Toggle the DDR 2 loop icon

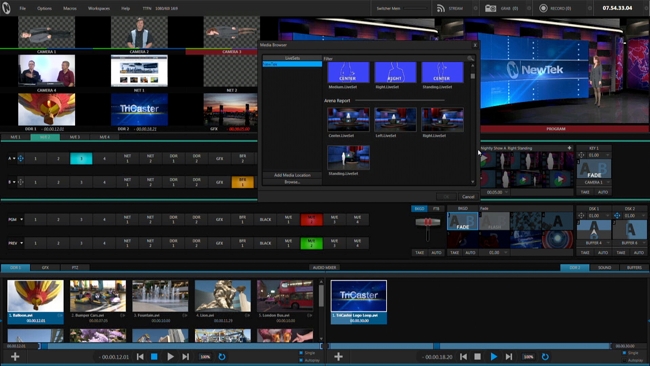[x=545, y=356]
